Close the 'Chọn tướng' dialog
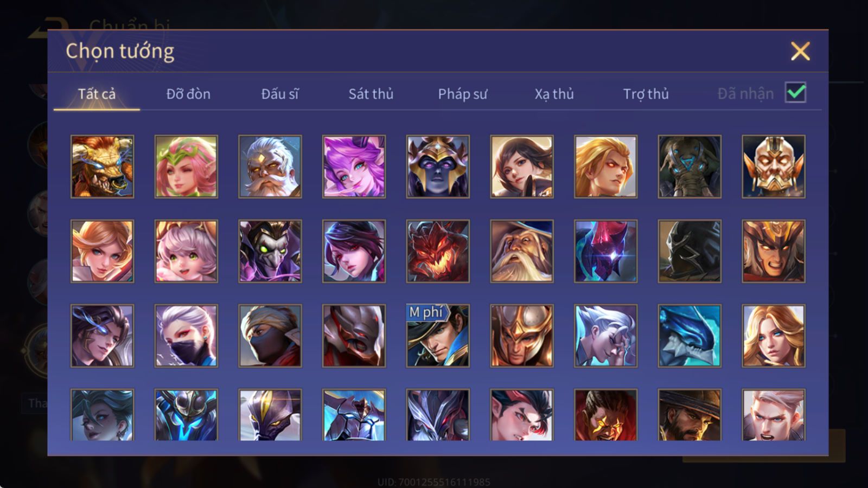The width and height of the screenshot is (868, 488). [800, 52]
